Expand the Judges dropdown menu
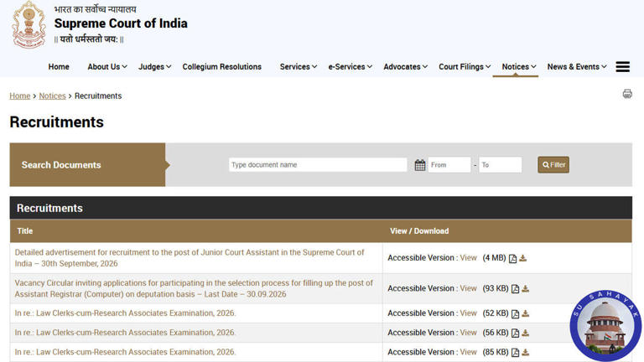 (154, 66)
